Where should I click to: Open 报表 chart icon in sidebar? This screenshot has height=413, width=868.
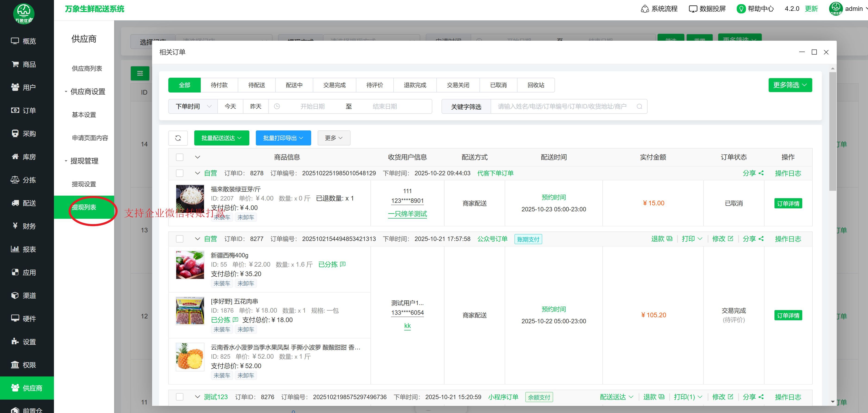pos(15,249)
